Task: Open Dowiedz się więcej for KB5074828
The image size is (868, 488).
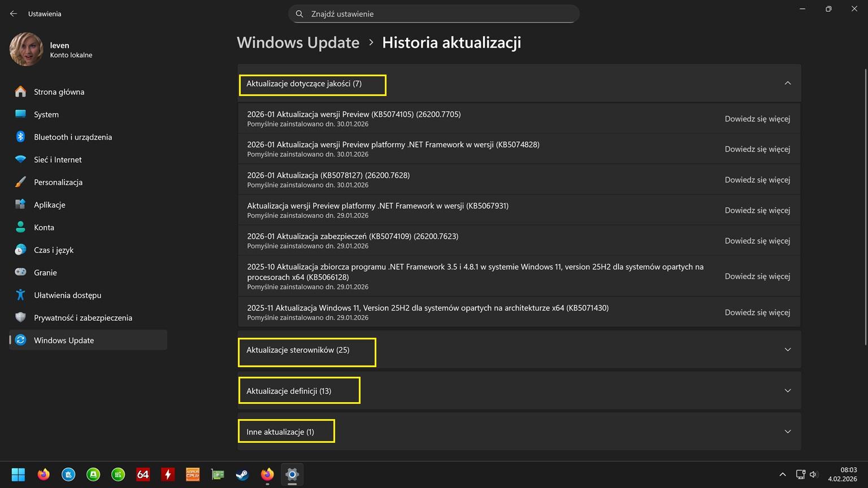Action: [757, 149]
